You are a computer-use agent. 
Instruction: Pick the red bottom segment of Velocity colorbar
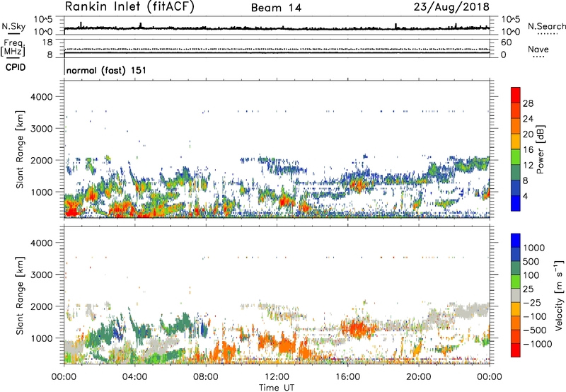click(x=516, y=350)
